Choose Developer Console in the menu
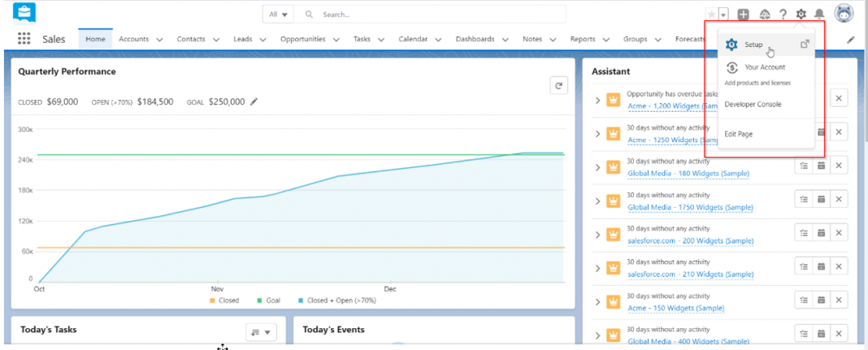Image resolution: width=868 pixels, height=350 pixels. tap(752, 104)
